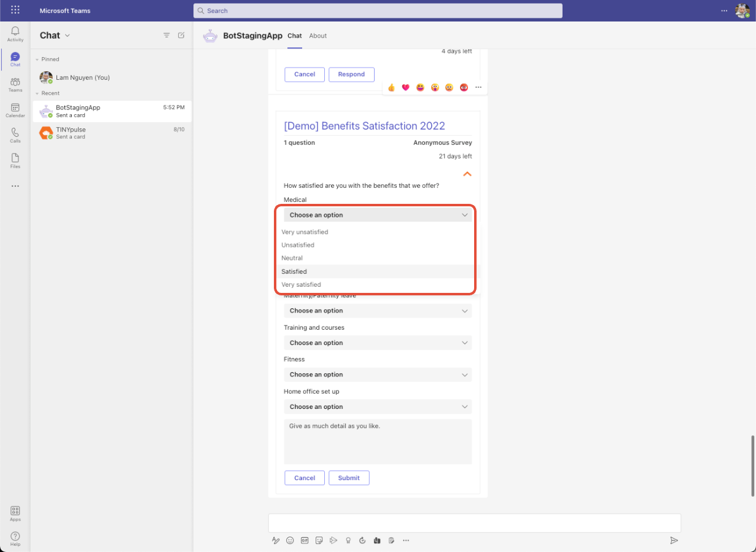Click the Respond button
Image resolution: width=756 pixels, height=552 pixels.
coord(351,74)
